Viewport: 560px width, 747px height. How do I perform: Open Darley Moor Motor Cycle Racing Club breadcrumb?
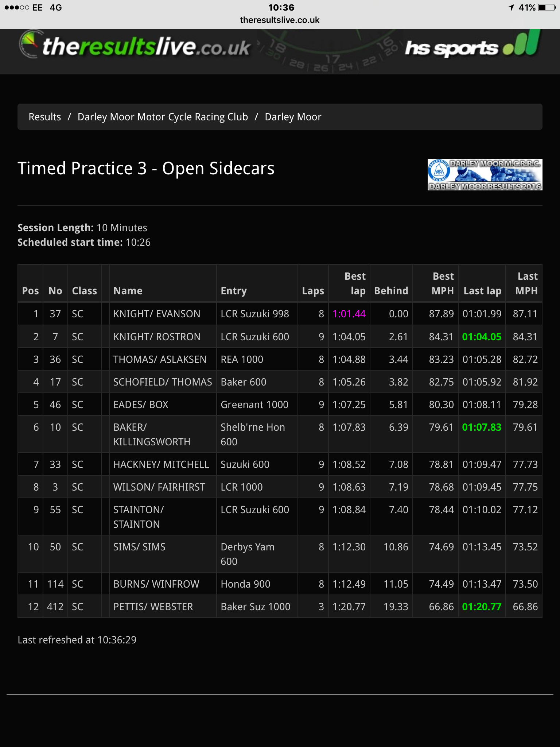coord(163,117)
